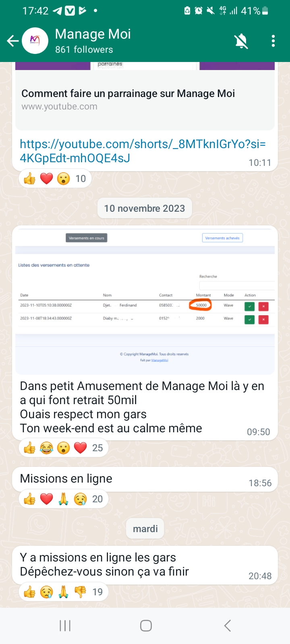
Task: Tap the red heart under the YouTube link
Action: (47, 179)
